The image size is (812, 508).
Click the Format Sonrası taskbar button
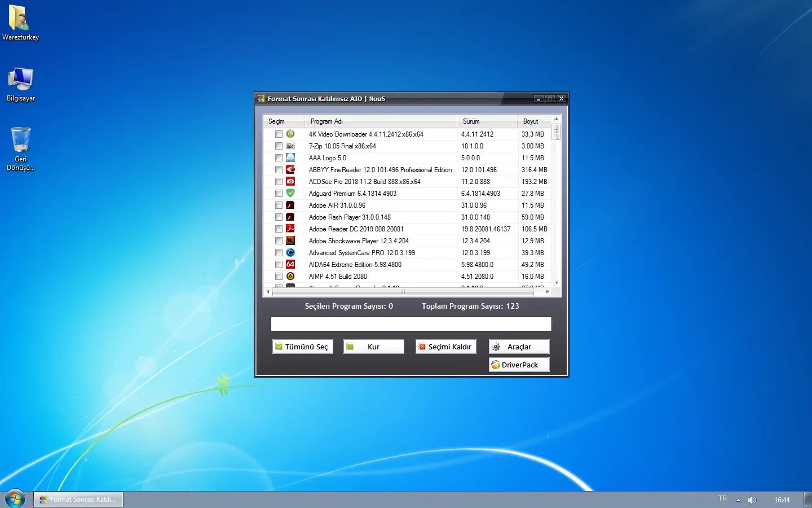coord(78,500)
